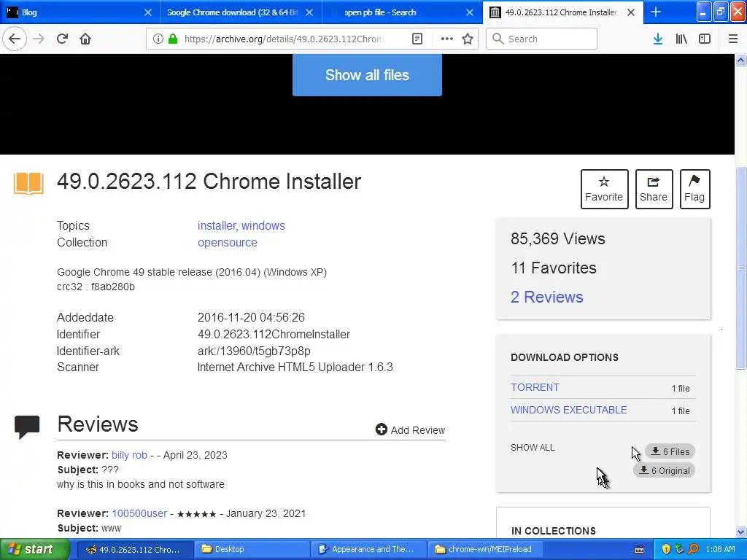
Task: Go back to the previous page
Action: pyautogui.click(x=15, y=39)
